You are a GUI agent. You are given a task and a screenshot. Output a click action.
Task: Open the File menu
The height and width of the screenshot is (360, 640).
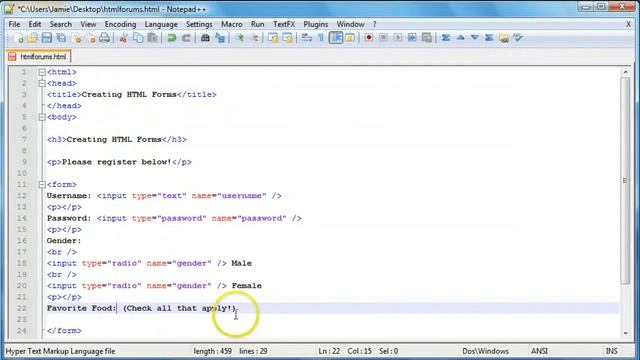point(14,24)
